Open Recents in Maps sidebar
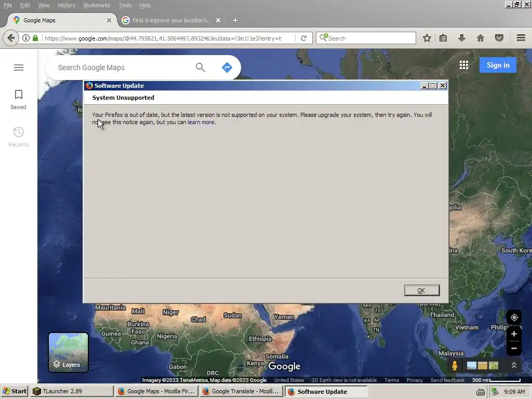The height and width of the screenshot is (399, 532). [19, 137]
